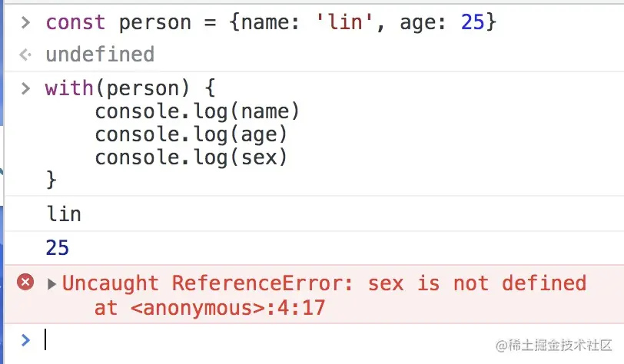Click the 'const' keyword in first command
This screenshot has height=364, width=624.
pos(75,22)
